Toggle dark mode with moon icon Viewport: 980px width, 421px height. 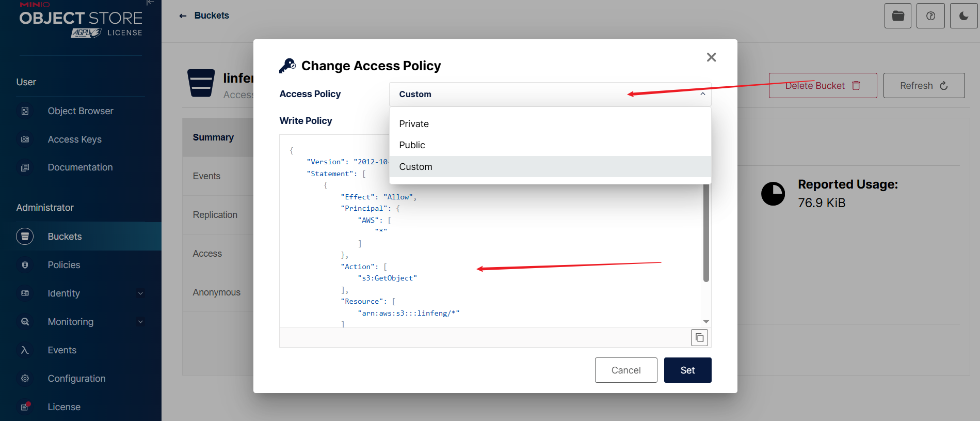coord(963,16)
